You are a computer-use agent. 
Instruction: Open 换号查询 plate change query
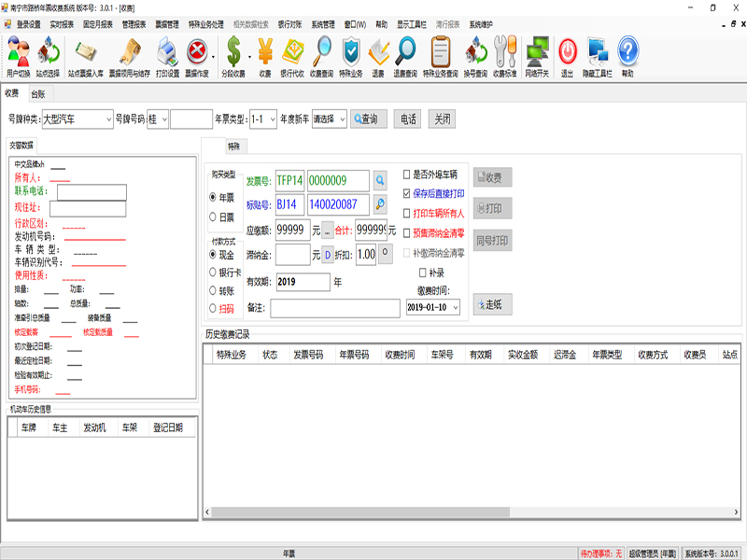pyautogui.click(x=476, y=56)
